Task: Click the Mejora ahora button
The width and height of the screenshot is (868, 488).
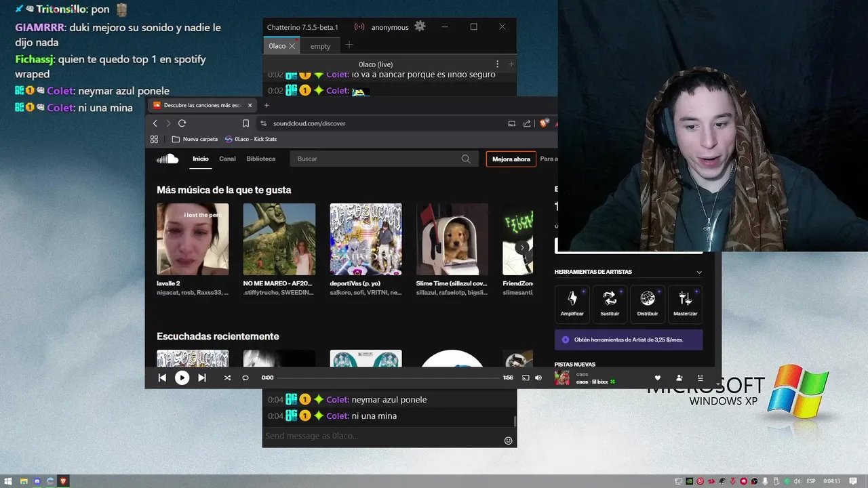Action: (x=511, y=159)
